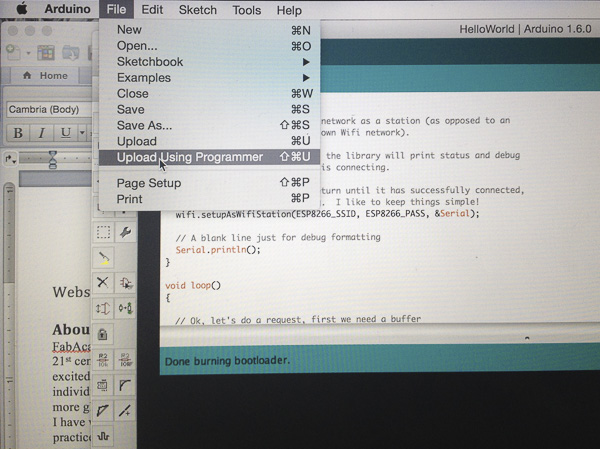The height and width of the screenshot is (449, 600).
Task: Choose Save As... from the File menu
Action: click(x=209, y=125)
